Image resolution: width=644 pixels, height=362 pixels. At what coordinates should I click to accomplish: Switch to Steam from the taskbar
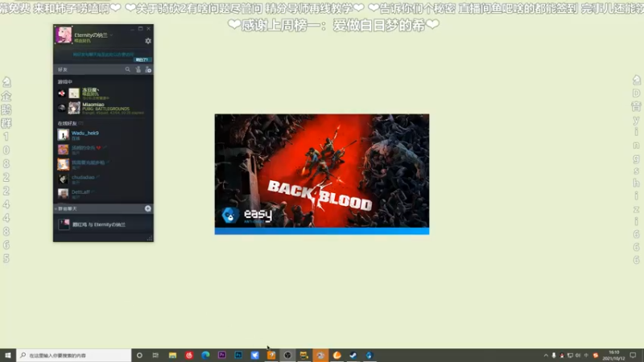click(353, 356)
